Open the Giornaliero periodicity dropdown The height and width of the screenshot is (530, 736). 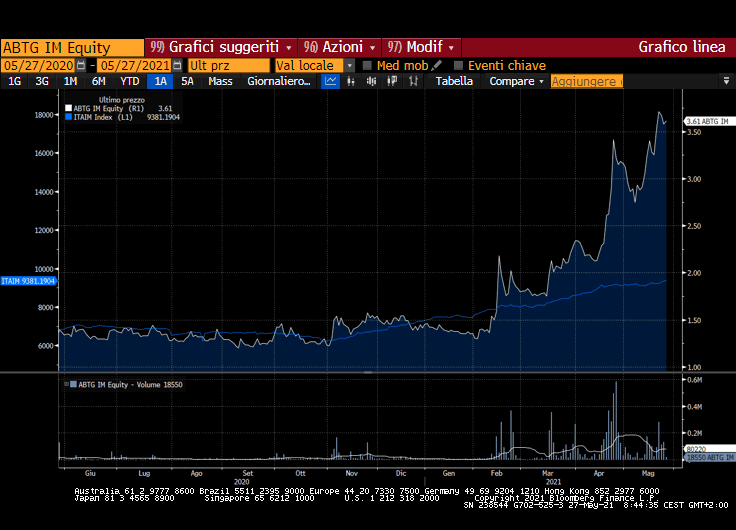279,81
